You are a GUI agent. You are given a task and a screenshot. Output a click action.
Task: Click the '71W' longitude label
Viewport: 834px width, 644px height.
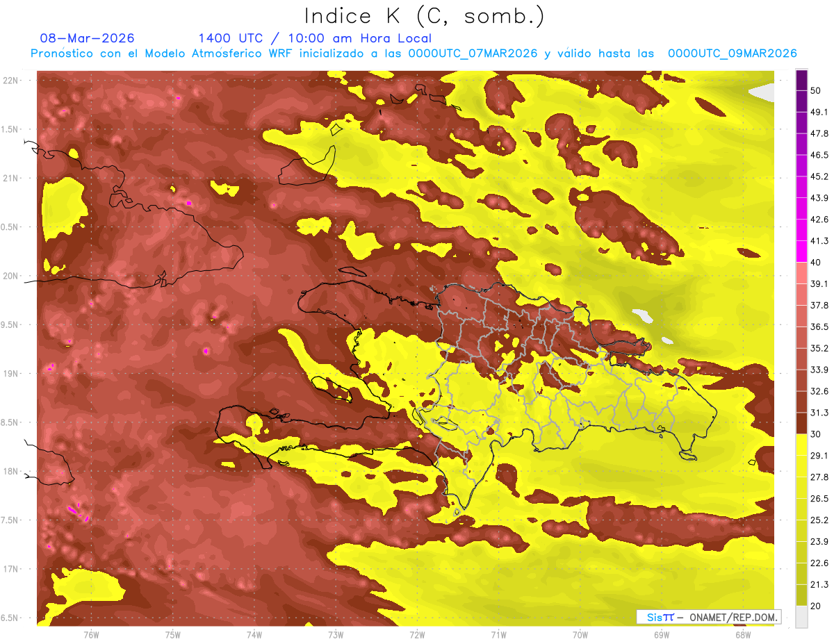pos(498,634)
